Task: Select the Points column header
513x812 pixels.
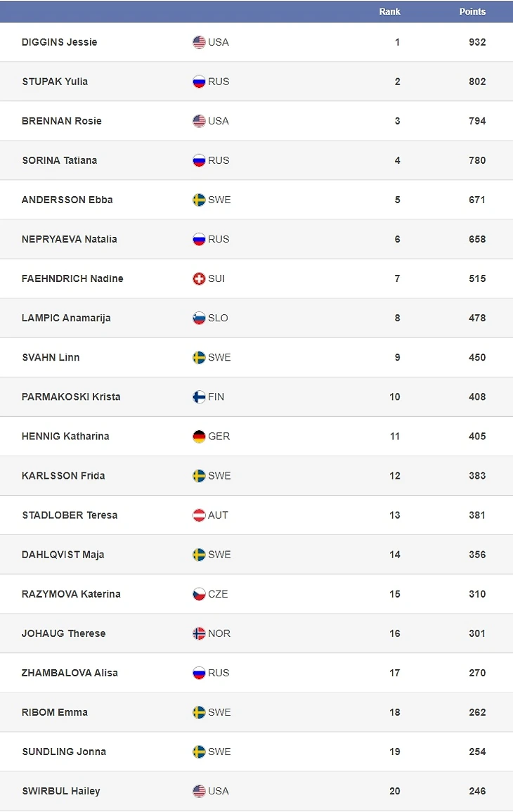Action: click(x=472, y=11)
